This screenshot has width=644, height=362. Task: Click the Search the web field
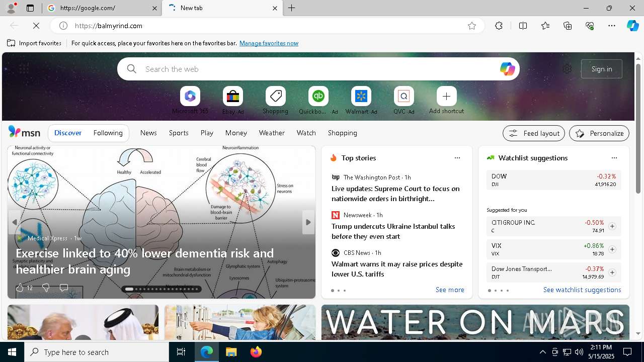click(x=318, y=69)
